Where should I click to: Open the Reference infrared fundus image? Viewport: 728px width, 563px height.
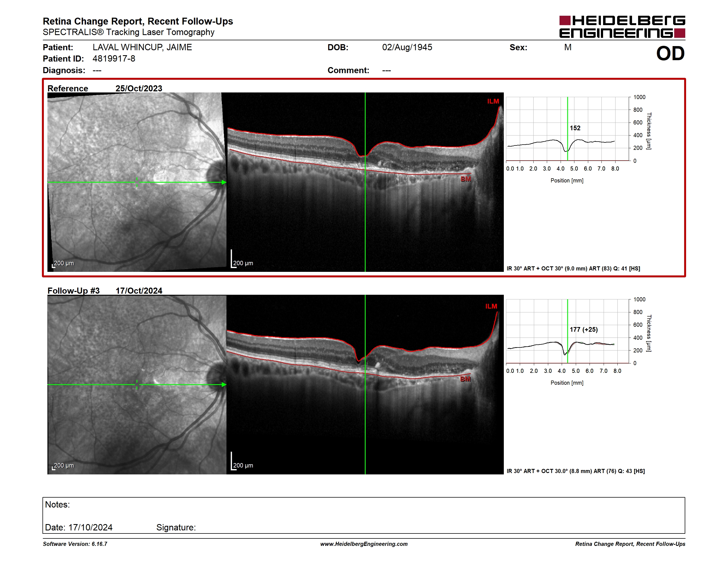(x=137, y=182)
